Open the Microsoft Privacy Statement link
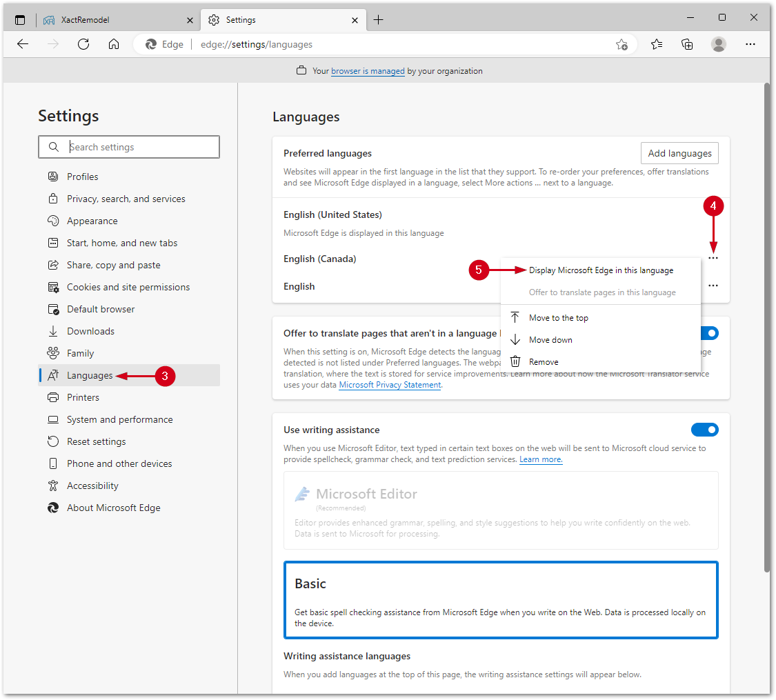776x700 pixels. pyautogui.click(x=390, y=385)
